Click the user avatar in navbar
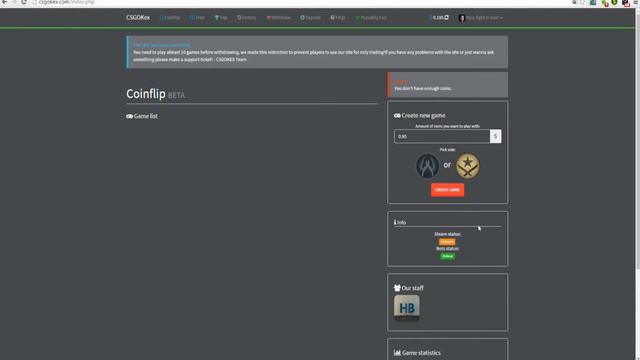 [462, 18]
